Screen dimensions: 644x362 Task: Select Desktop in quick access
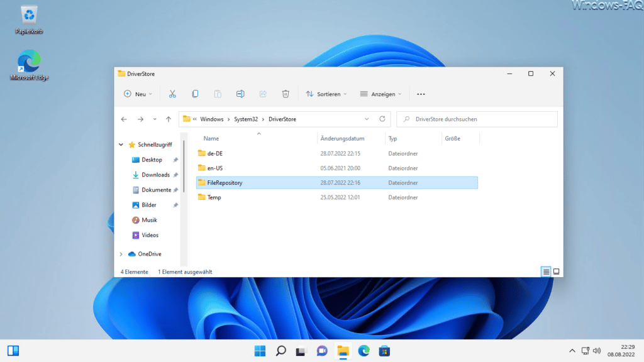tap(152, 160)
